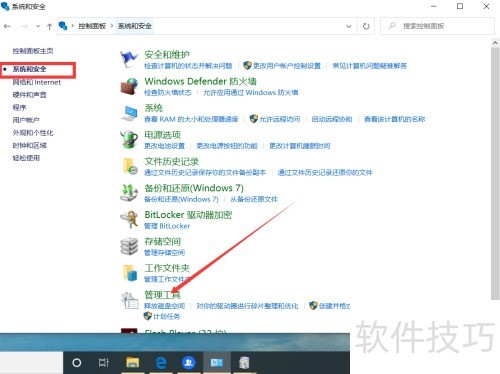This screenshot has height=374, width=500.
Task: Click the Control Panel icon in address bar
Action: [63, 26]
